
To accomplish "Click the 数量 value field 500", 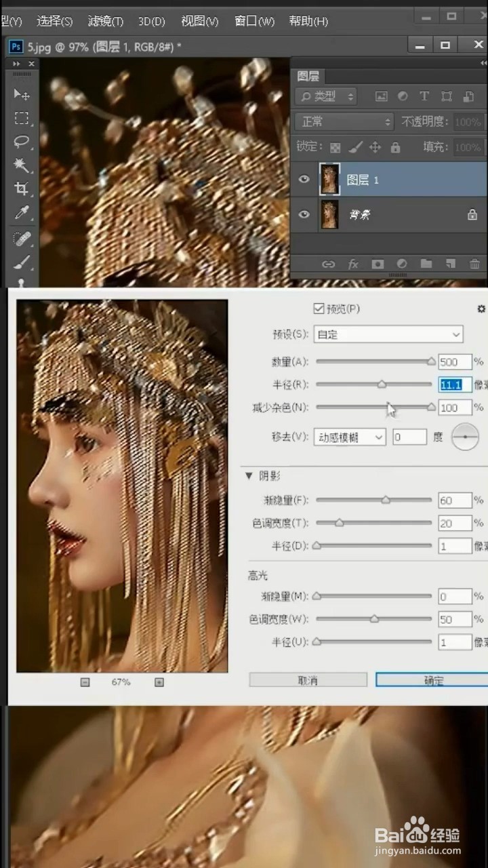I will tap(455, 361).
